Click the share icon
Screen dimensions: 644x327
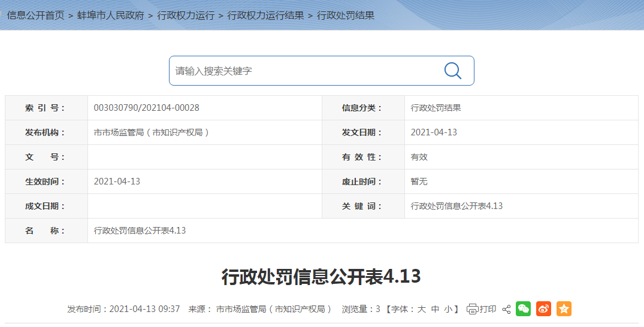coord(506,309)
